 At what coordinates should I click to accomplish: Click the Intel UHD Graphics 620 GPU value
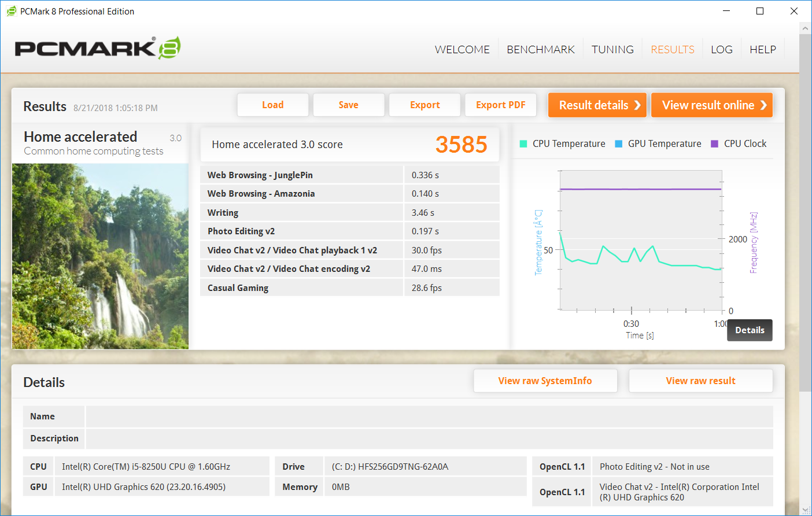pyautogui.click(x=143, y=487)
